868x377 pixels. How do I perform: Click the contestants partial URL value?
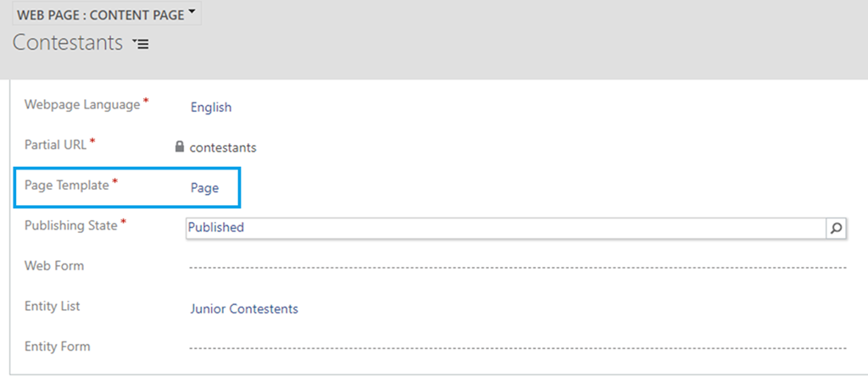pyautogui.click(x=223, y=147)
